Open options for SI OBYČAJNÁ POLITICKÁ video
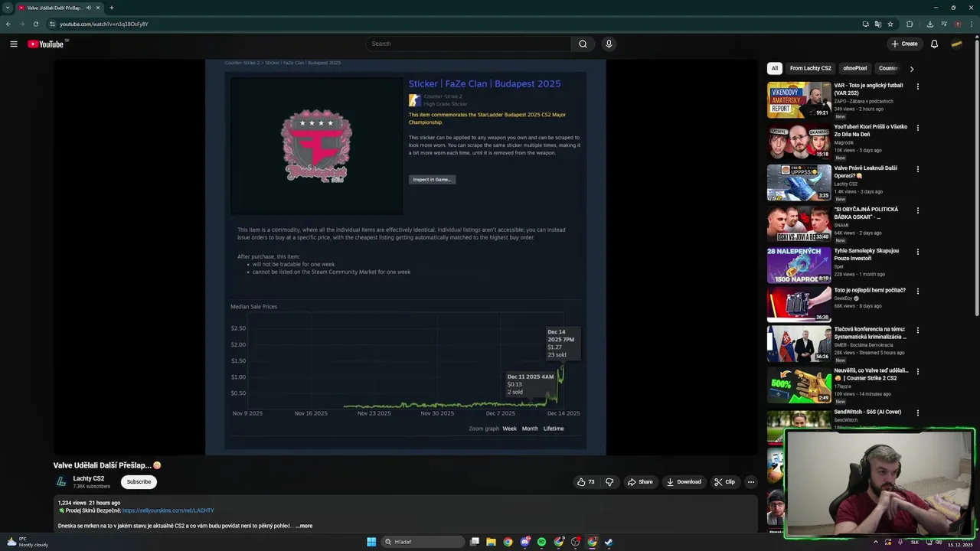The height and width of the screenshot is (551, 980). click(x=917, y=210)
